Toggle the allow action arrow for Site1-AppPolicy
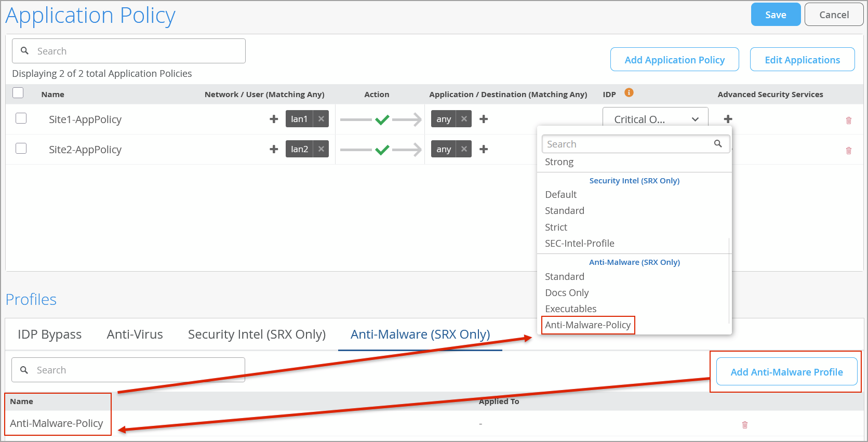This screenshot has height=442, width=868. tap(381, 119)
